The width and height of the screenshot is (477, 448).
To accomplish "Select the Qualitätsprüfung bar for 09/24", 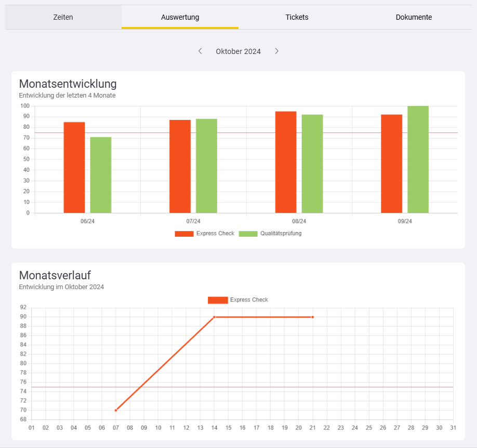I will [418, 159].
